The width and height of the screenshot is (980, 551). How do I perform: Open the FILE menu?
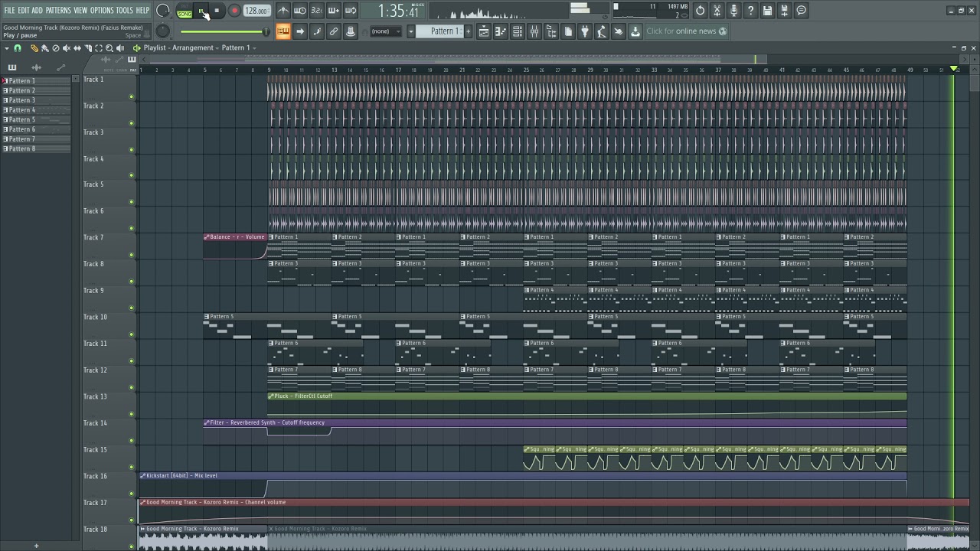tap(9, 10)
